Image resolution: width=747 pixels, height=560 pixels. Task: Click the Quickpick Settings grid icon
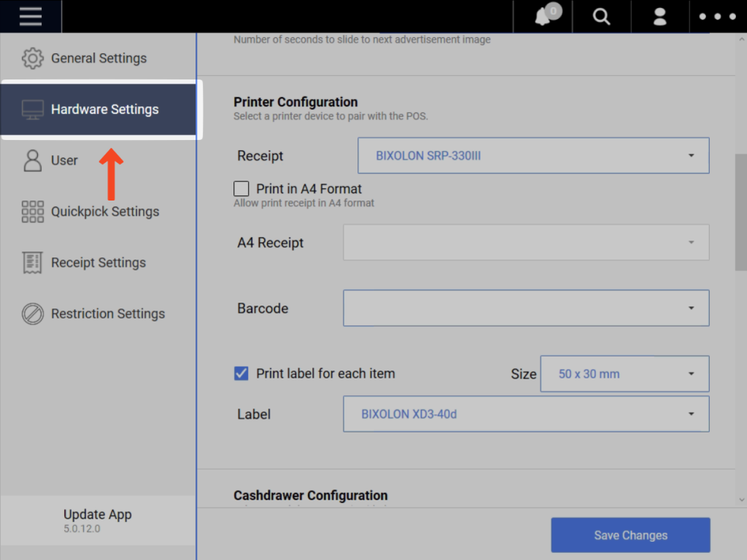33,211
